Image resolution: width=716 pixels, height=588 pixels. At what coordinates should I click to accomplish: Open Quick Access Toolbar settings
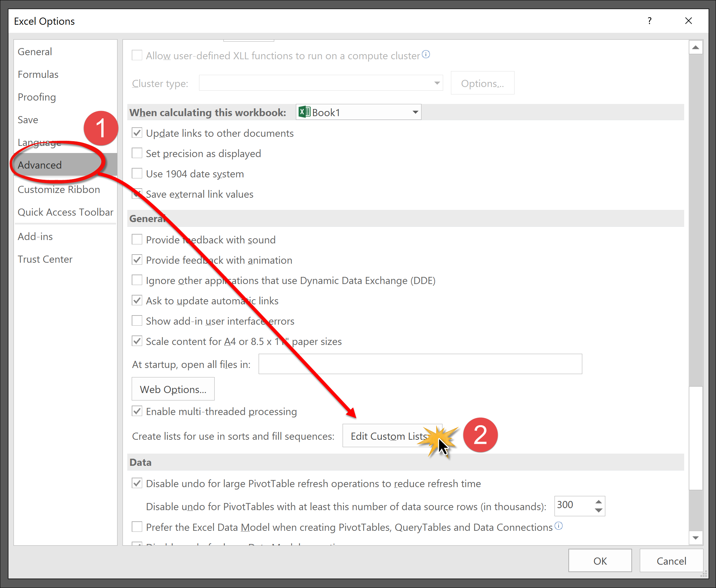click(x=65, y=212)
